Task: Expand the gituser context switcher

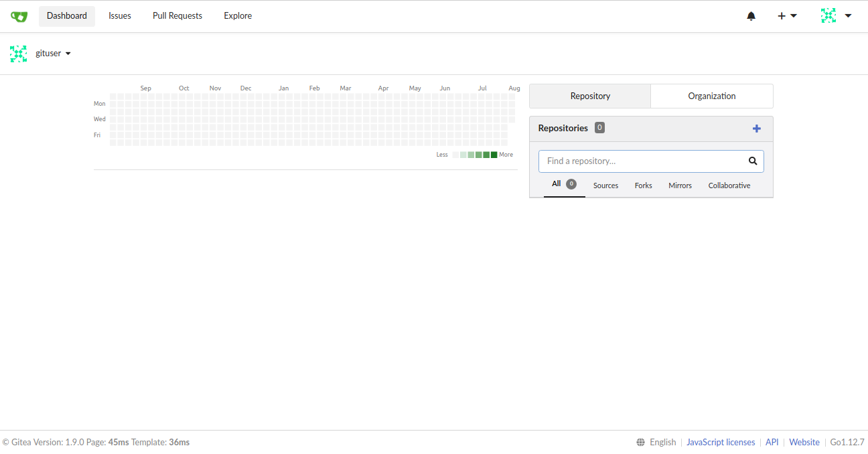Action: click(54, 54)
